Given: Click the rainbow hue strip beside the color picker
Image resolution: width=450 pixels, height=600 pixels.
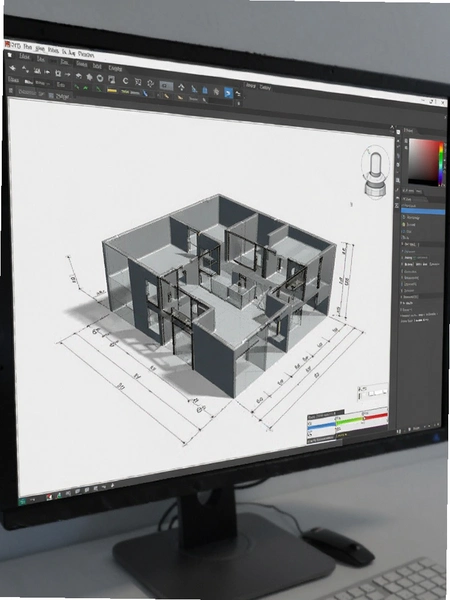Looking at the screenshot, I should coord(441,161).
